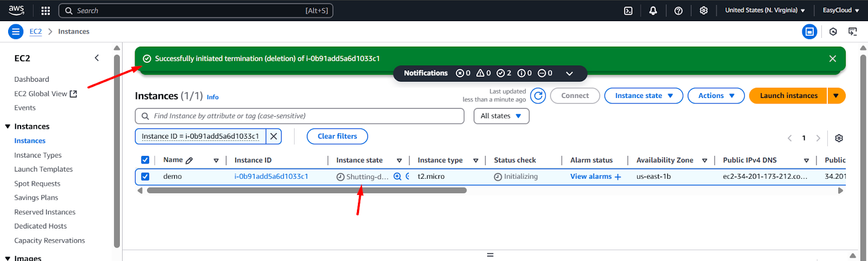Click the bottom split-panel resize handle
Image resolution: width=868 pixels, height=261 pixels.
click(x=490, y=255)
